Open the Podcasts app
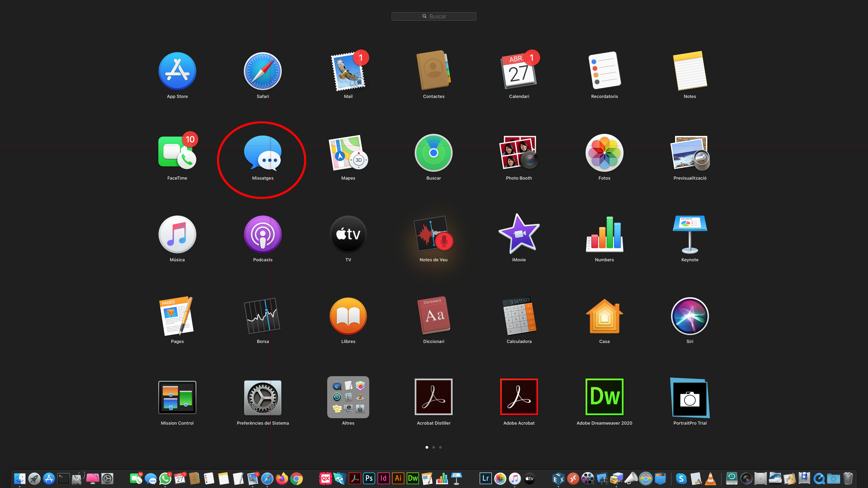The image size is (868, 488). (x=262, y=235)
